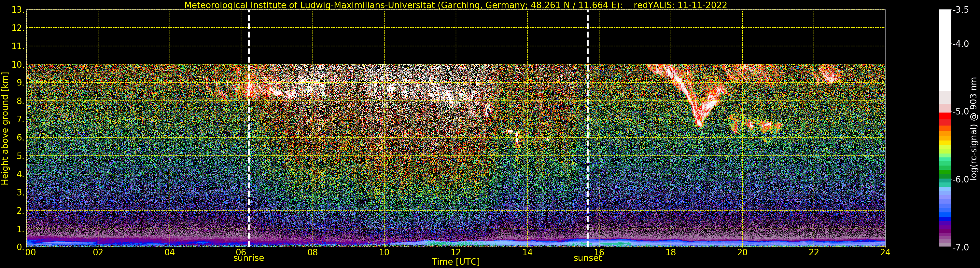Viewport: 980px width, 268px height.
Task: Click the white dashed sunrise marker line
Action: [249, 128]
